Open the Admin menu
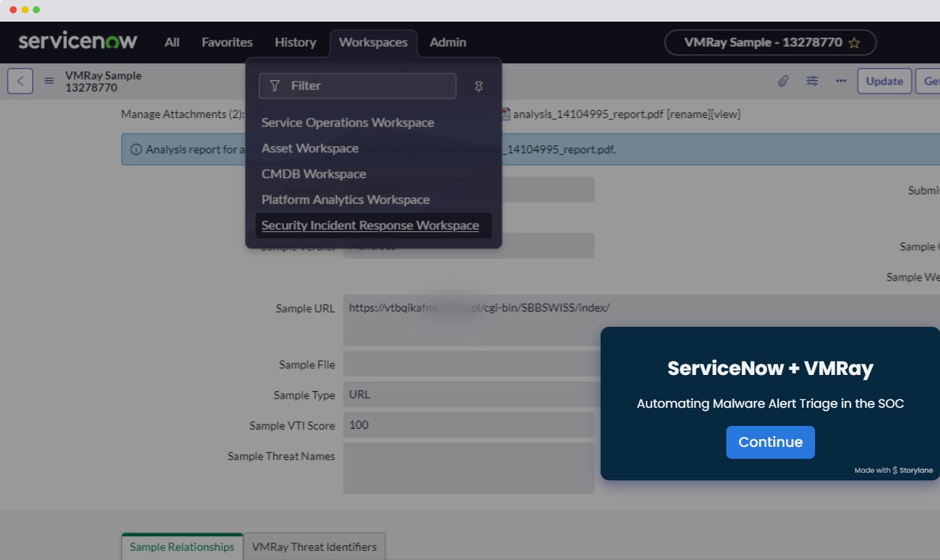Image resolution: width=940 pixels, height=560 pixels. [448, 42]
